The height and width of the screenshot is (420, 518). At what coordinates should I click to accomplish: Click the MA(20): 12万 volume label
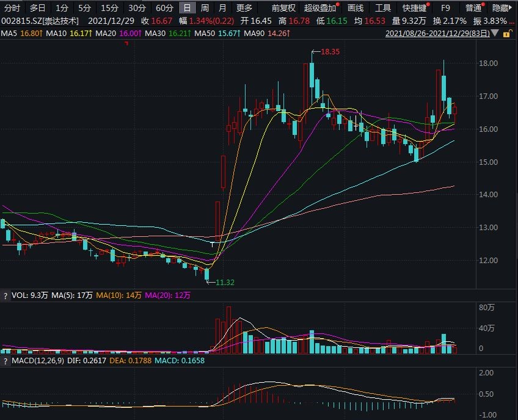coord(167,295)
